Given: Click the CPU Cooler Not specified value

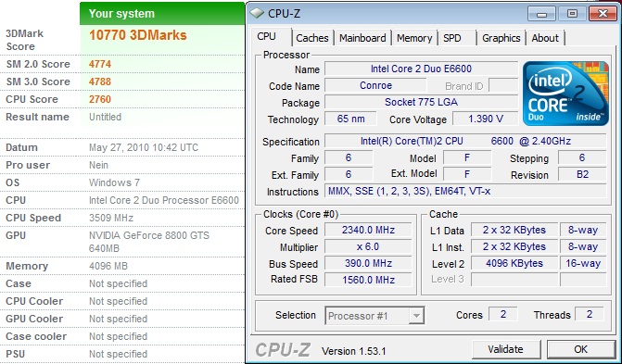Looking at the screenshot, I should pyautogui.click(x=119, y=301).
